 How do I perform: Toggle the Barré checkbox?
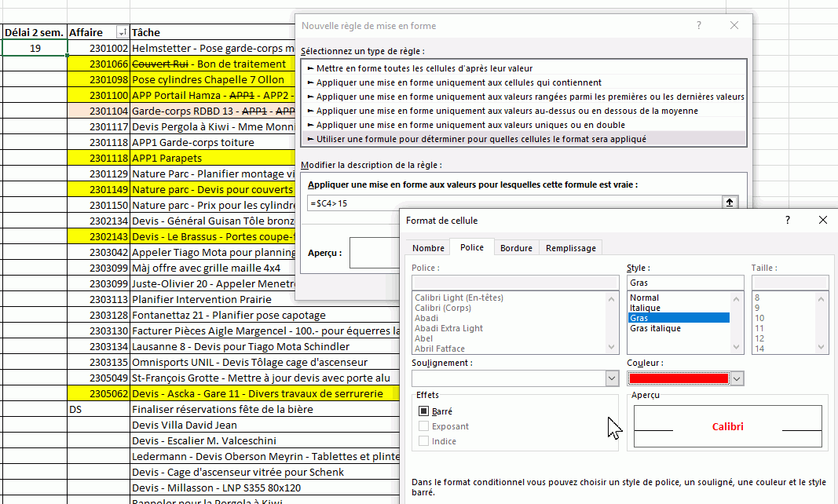423,411
